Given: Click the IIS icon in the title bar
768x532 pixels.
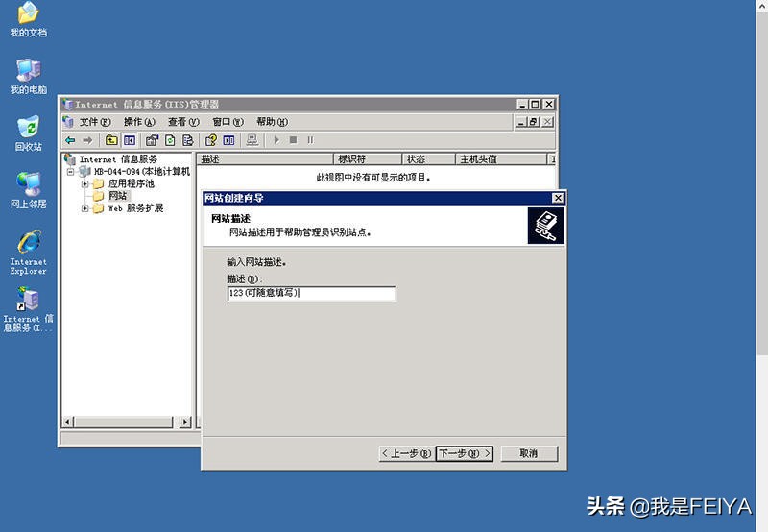Looking at the screenshot, I should 67,105.
